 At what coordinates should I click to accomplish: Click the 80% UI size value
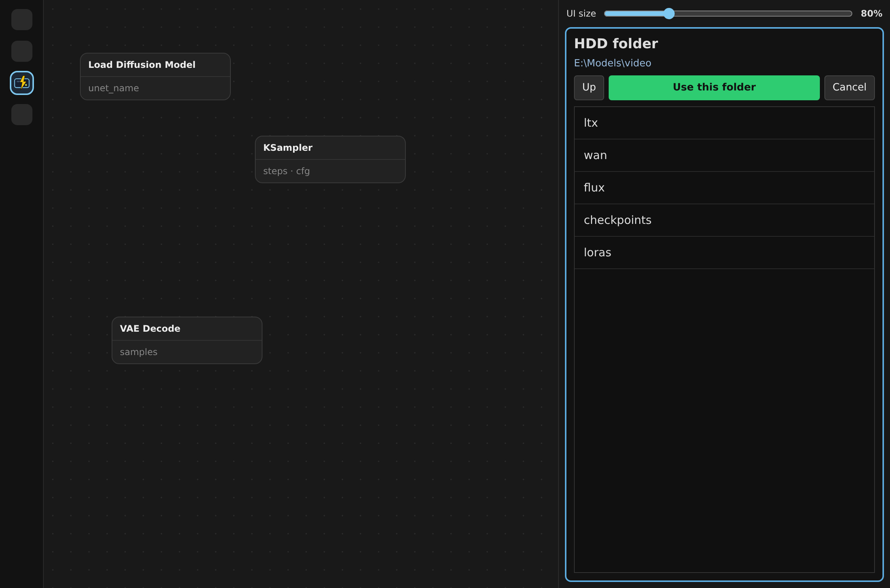coord(871,14)
